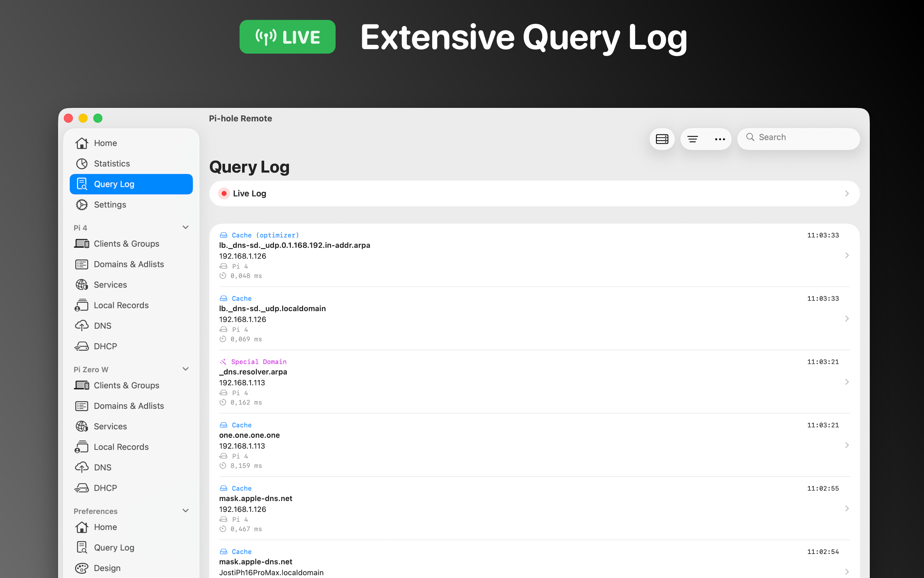Click the DHCP router icon under Pi 4
The image size is (924, 578).
point(82,346)
